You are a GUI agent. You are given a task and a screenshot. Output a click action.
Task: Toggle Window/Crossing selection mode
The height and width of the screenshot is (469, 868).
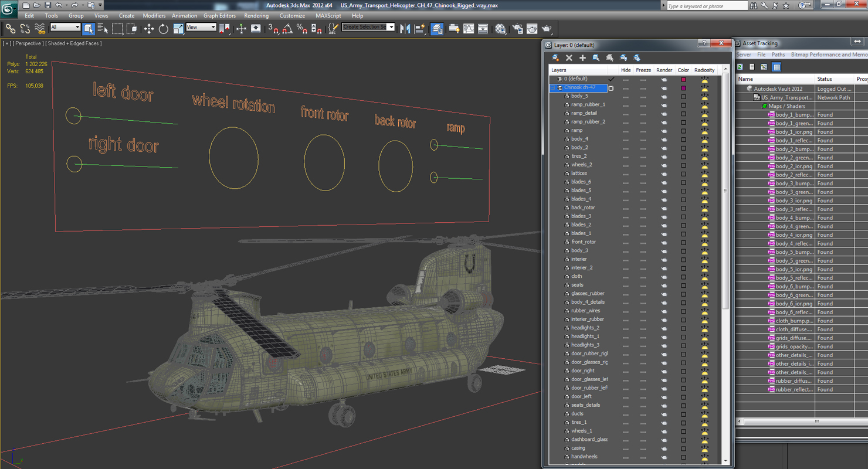point(132,28)
